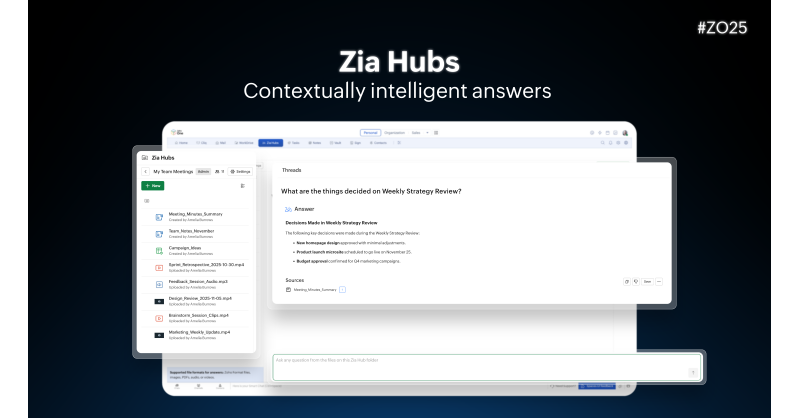The width and height of the screenshot is (800, 418).
Task: Open Vault in navigation bar
Action: click(x=336, y=143)
